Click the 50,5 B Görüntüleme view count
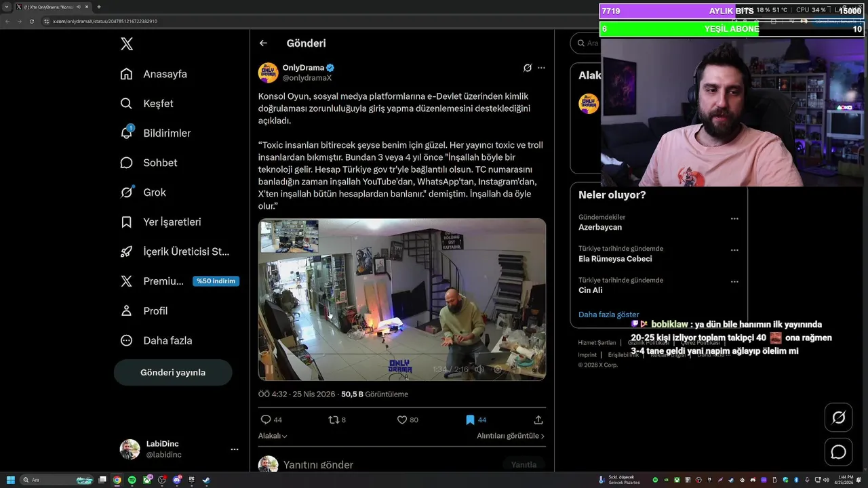This screenshot has width=868, height=488. tap(374, 394)
